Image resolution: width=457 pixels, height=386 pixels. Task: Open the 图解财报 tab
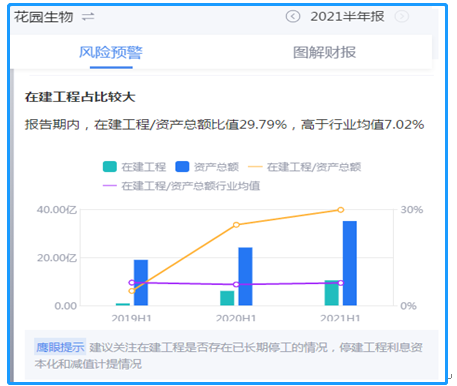click(324, 52)
